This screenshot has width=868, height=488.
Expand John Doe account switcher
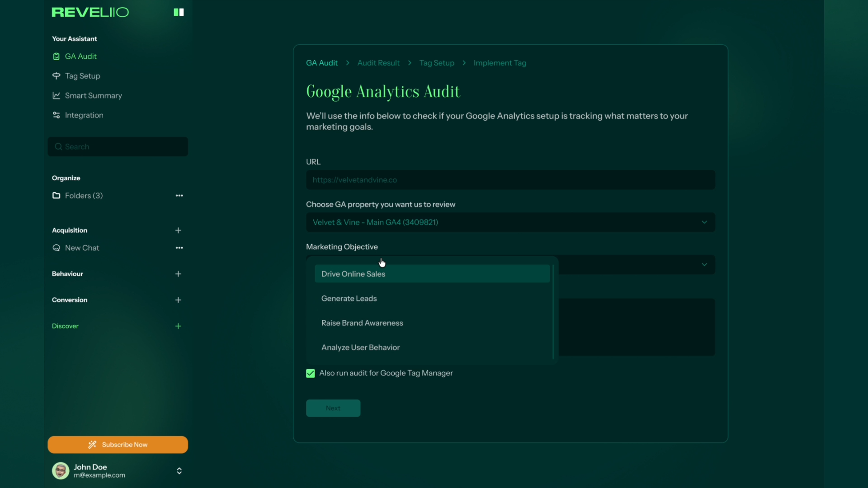pyautogui.click(x=179, y=471)
